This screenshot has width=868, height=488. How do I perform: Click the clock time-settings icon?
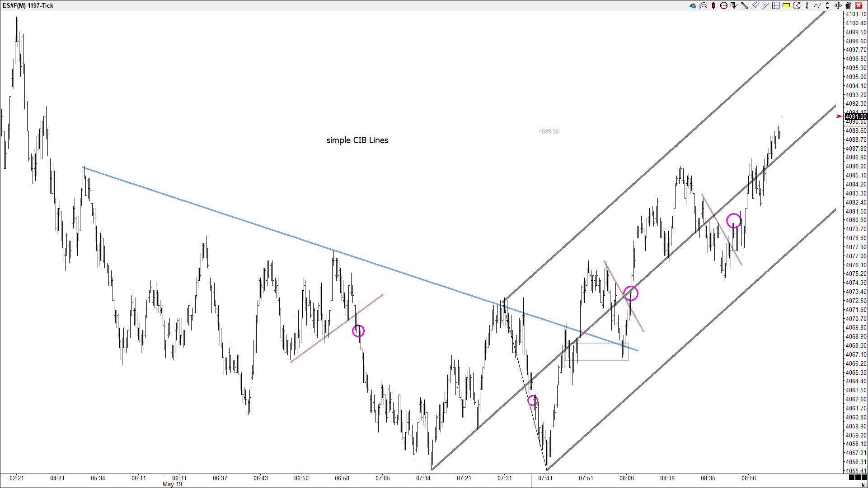tap(723, 5)
